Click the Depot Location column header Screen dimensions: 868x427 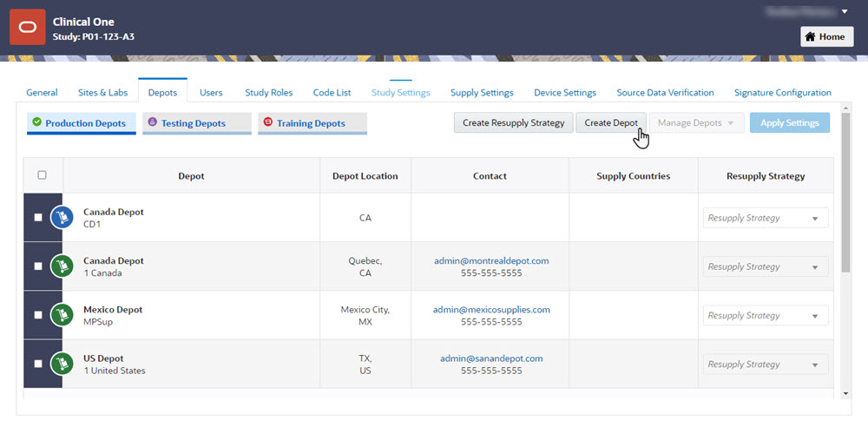pyautogui.click(x=365, y=175)
